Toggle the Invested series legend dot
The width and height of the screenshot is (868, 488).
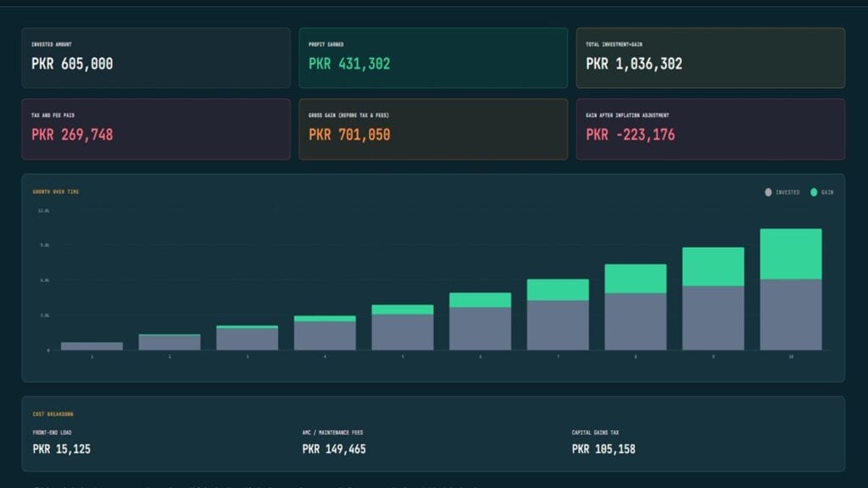tap(768, 192)
